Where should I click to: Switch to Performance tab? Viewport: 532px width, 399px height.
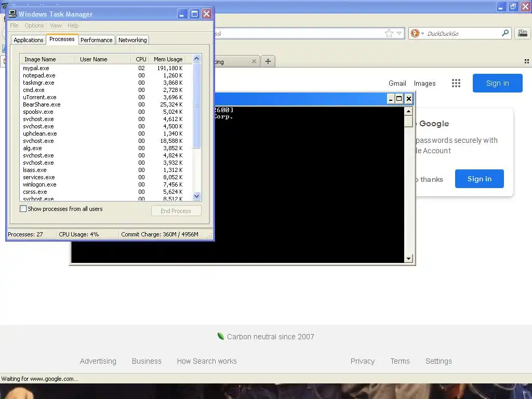(96, 39)
